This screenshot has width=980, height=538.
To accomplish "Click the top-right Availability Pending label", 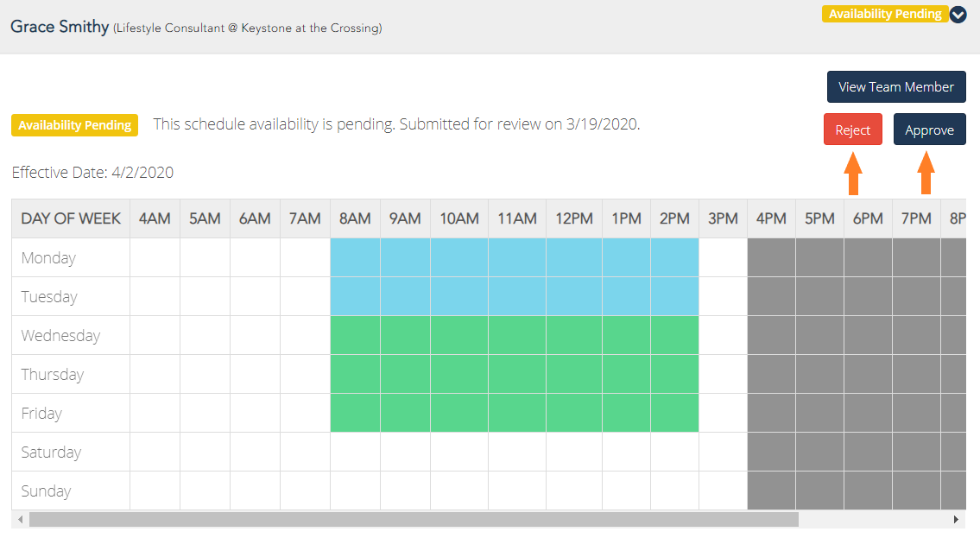I will 885,14.
